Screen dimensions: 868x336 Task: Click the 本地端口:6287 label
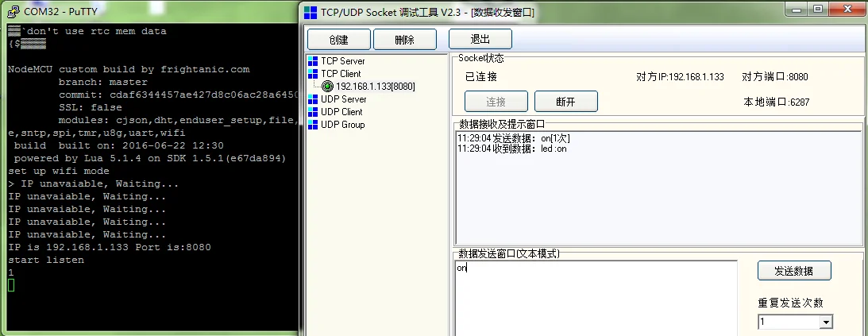776,102
